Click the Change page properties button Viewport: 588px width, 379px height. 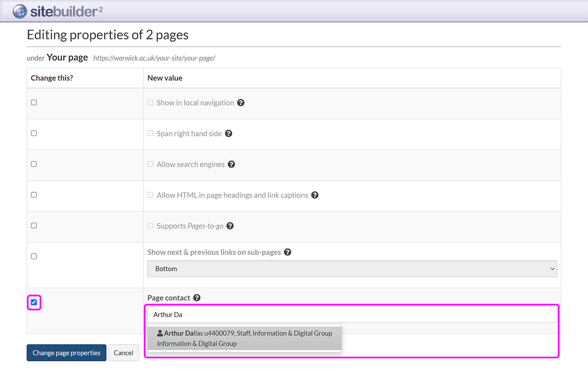click(x=67, y=353)
